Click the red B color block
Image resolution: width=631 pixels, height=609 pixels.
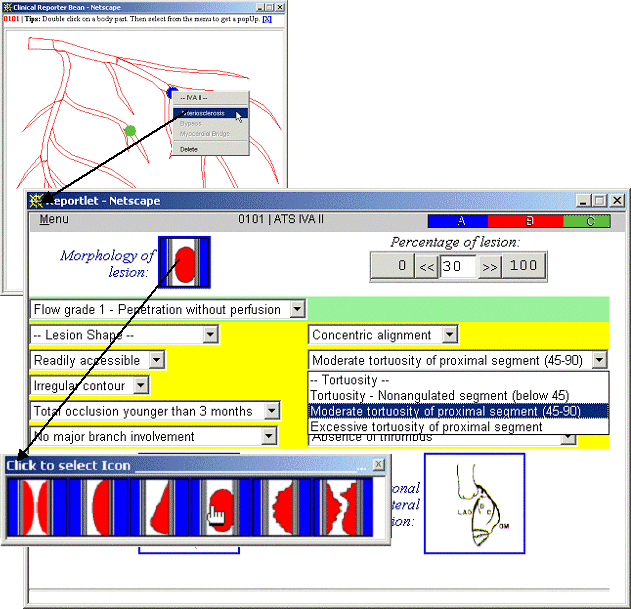pyautogui.click(x=528, y=221)
